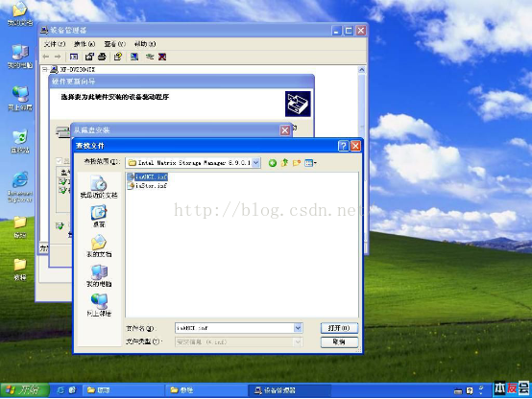
Task: Click Scan for hardware changes icon
Action: [134, 57]
